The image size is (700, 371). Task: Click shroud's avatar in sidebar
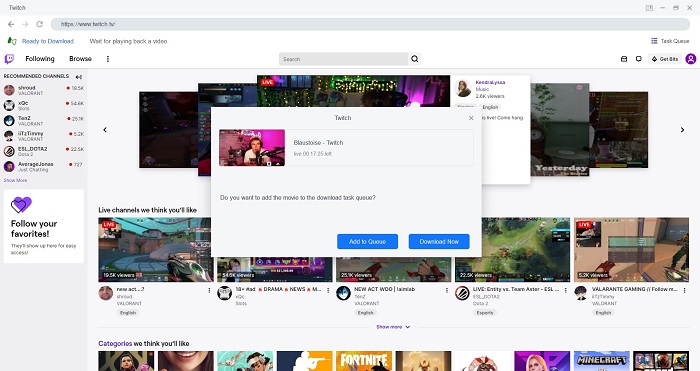click(9, 90)
